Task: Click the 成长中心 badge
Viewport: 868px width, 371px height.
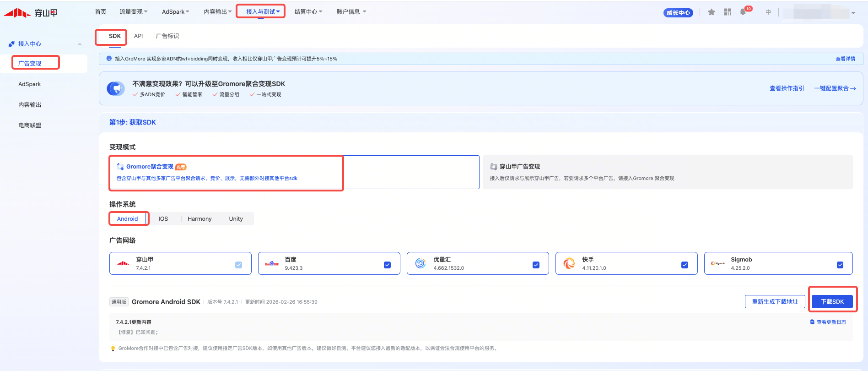Action: tap(678, 13)
